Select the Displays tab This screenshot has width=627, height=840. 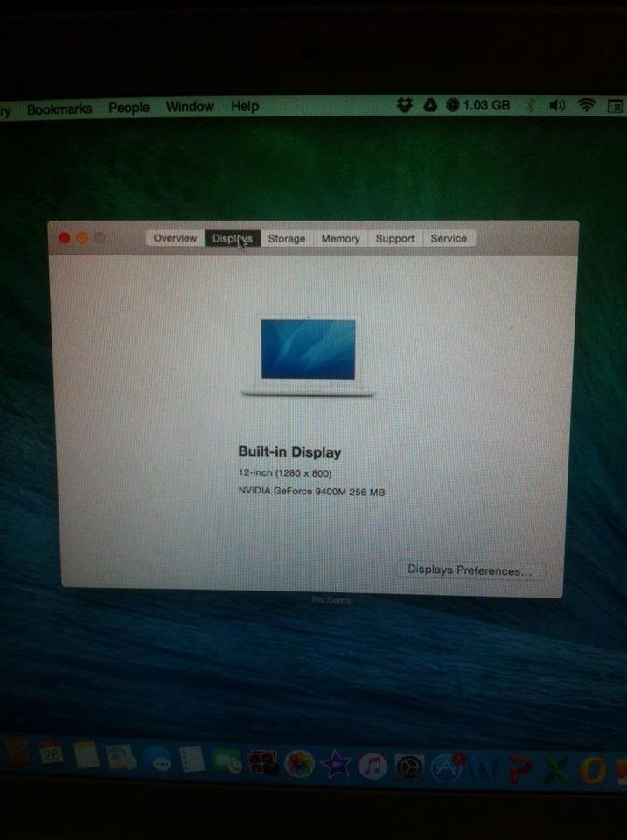coord(233,238)
